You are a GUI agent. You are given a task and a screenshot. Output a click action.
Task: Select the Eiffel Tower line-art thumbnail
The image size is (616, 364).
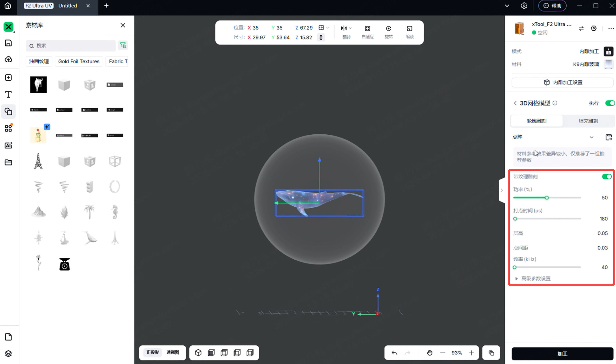click(x=38, y=161)
